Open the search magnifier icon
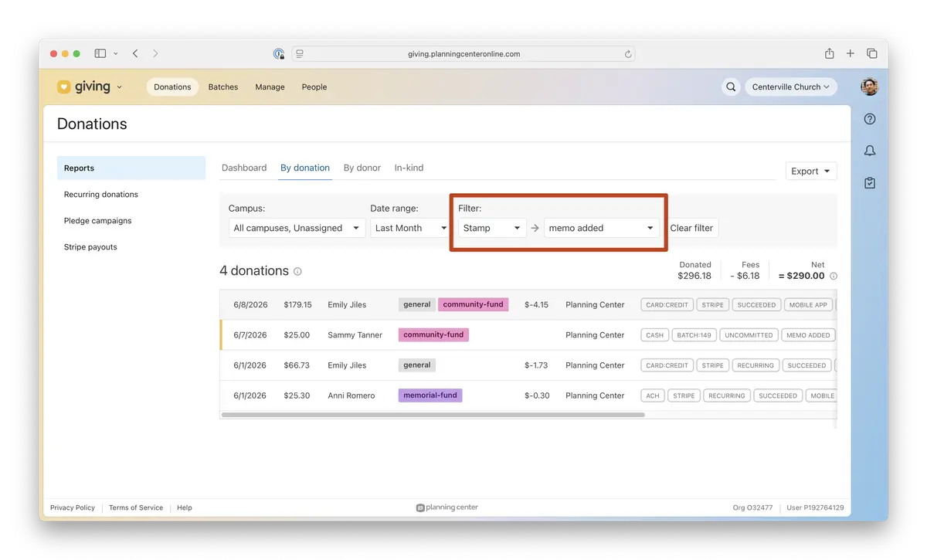This screenshot has width=927, height=560. (731, 87)
